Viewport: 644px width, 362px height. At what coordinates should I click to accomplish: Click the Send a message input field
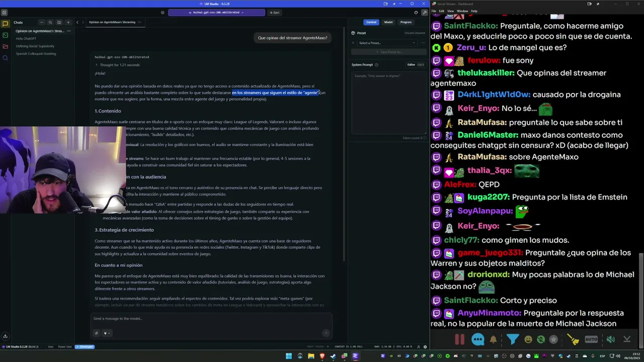point(211,318)
